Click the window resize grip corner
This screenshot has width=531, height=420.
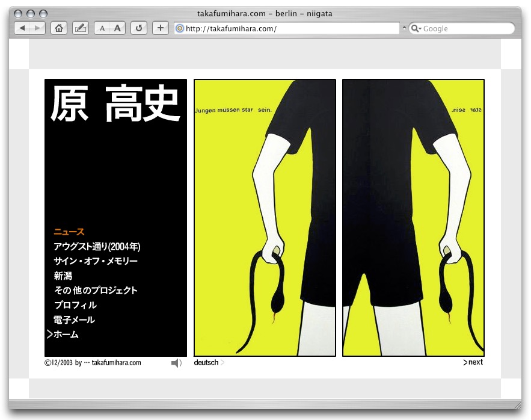point(518,405)
